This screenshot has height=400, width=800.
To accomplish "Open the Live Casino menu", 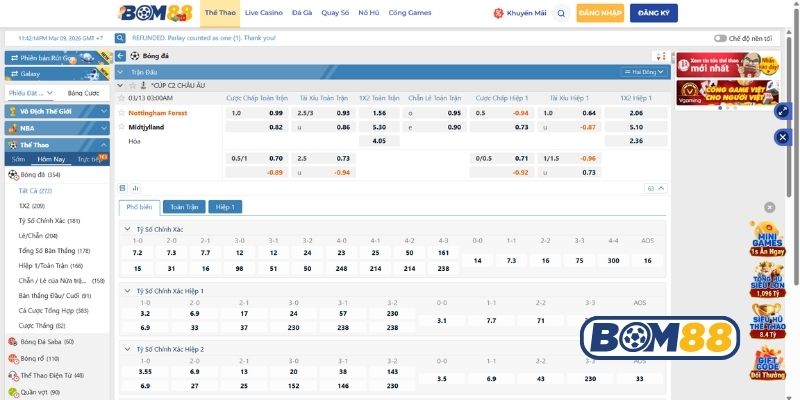I will 263,13.
